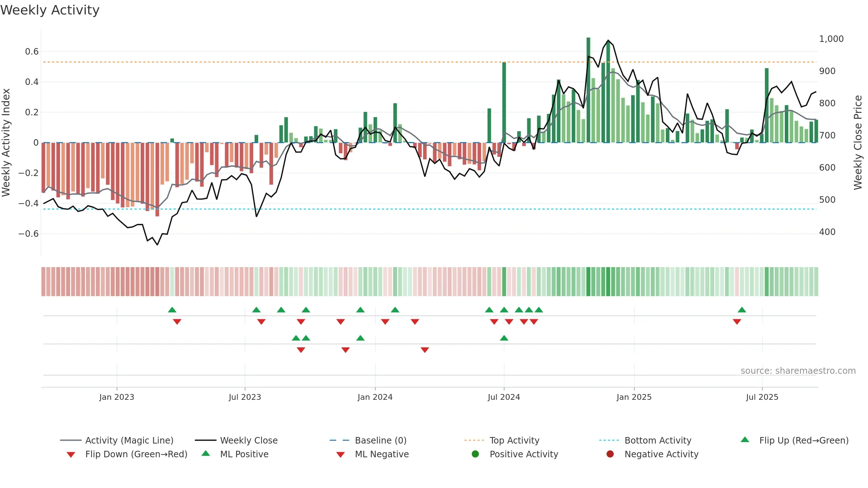Select the Jan 2025 axis label
Image resolution: width=868 pixels, height=488 pixels.
point(634,397)
